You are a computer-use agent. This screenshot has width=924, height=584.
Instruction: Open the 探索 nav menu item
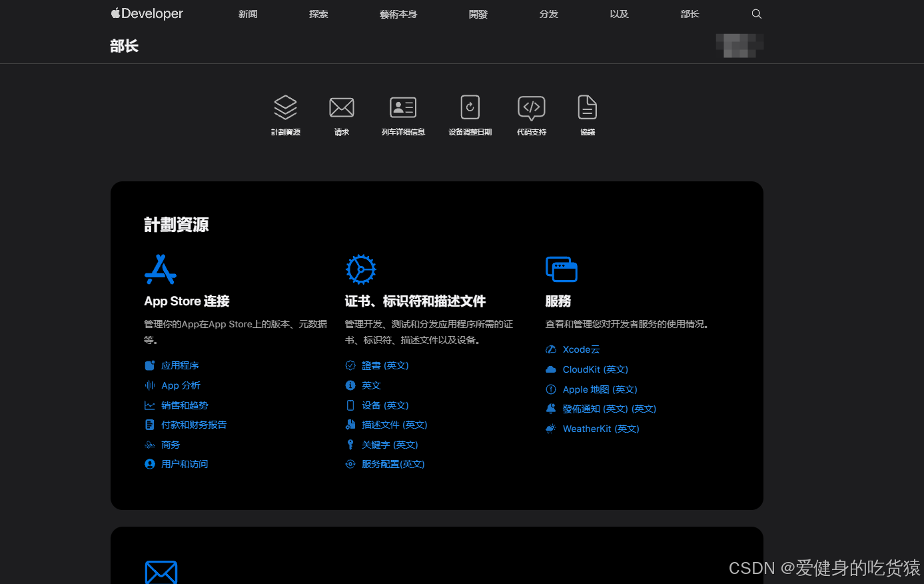tap(318, 14)
